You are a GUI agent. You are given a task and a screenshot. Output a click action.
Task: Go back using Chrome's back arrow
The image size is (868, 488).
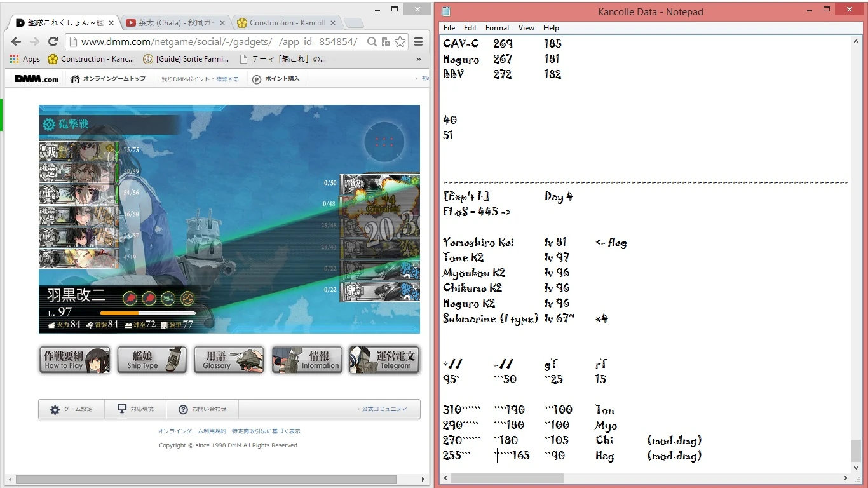(17, 42)
